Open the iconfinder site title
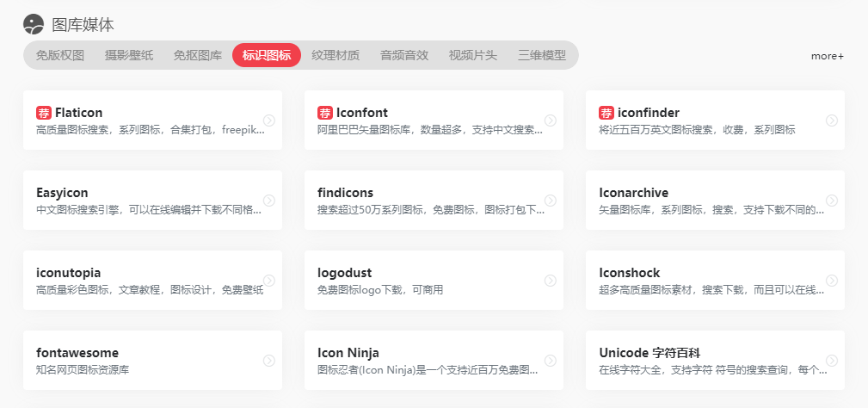Image resolution: width=868 pixels, height=408 pixels. pos(649,113)
